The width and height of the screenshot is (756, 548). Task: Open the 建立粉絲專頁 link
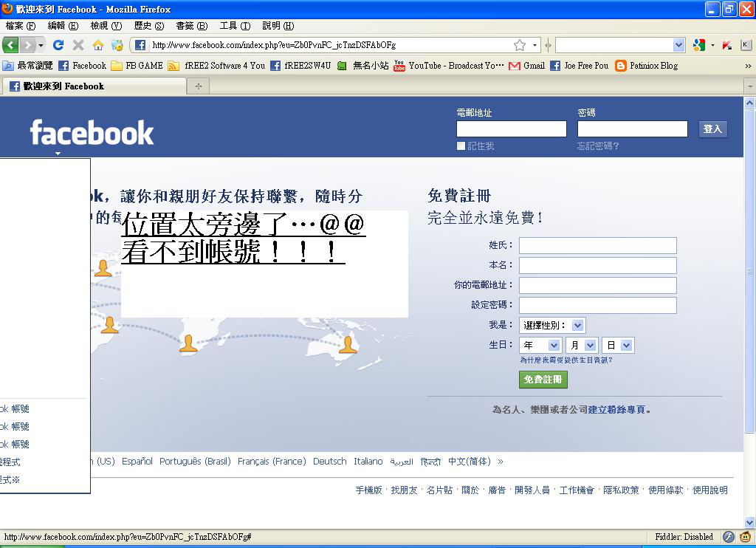[616, 410]
